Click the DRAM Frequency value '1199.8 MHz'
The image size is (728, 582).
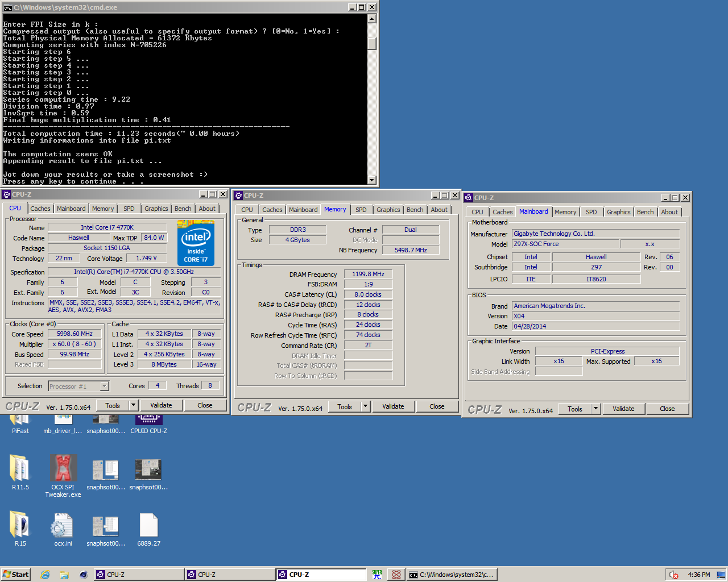click(x=368, y=274)
